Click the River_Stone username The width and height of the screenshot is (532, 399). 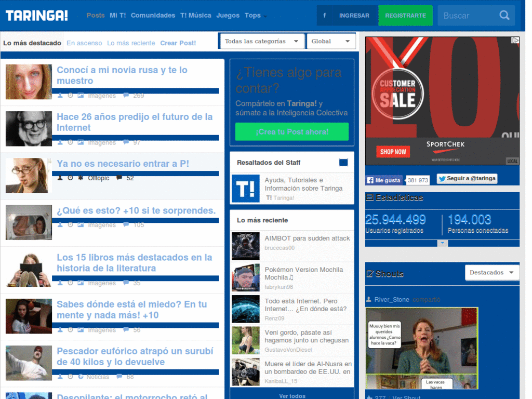click(392, 300)
